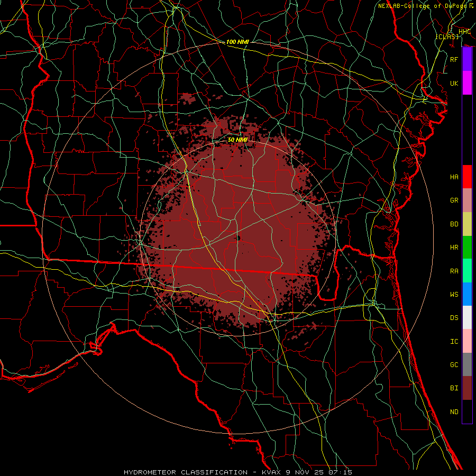Click the IC light pink legend swatch
Screen dimensions: 476x476
click(467, 341)
